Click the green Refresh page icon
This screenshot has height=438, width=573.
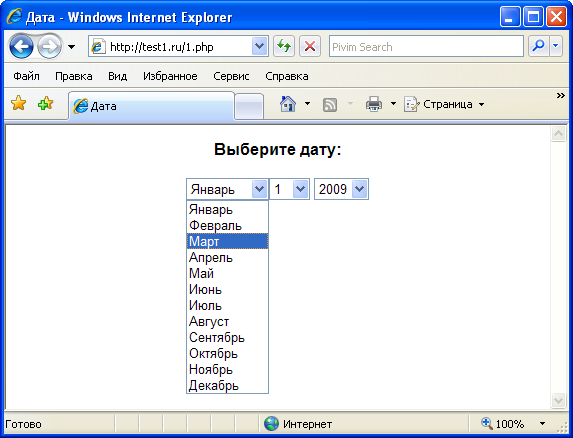pos(284,46)
